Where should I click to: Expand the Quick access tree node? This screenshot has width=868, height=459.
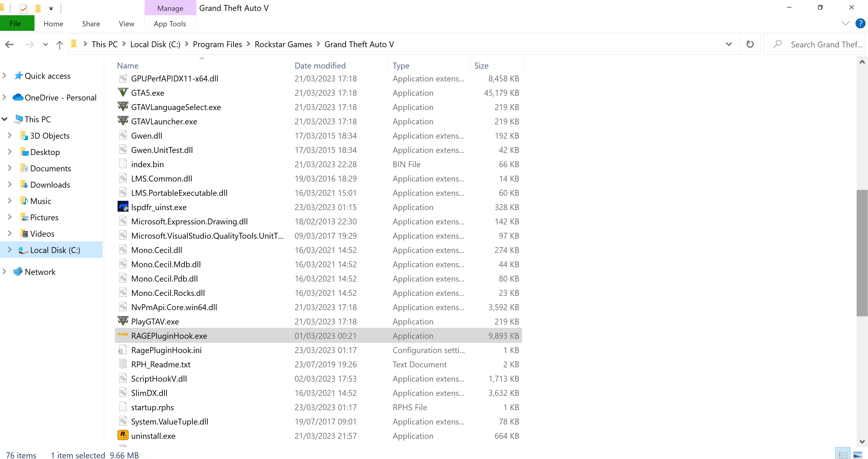point(5,75)
